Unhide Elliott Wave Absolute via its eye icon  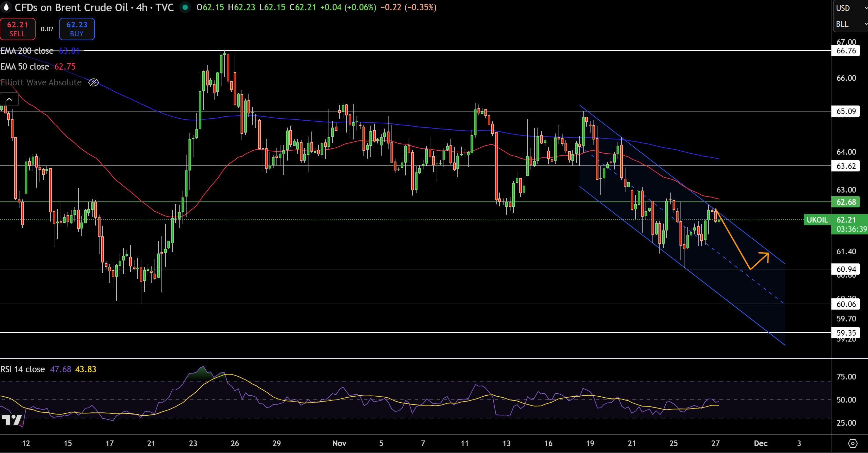click(x=93, y=82)
